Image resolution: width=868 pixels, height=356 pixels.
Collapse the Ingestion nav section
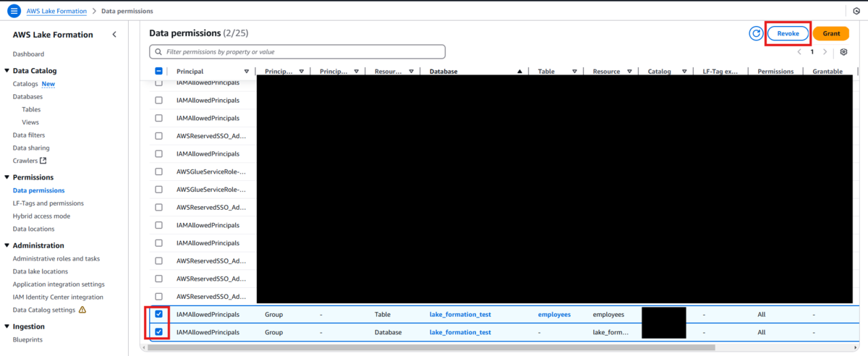(x=7, y=326)
